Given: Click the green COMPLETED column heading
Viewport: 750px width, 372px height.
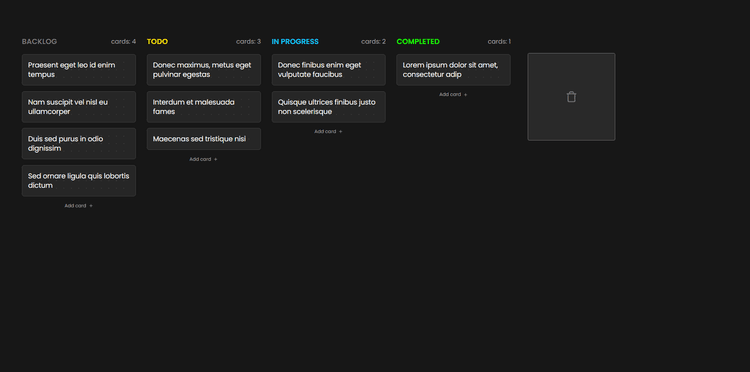Looking at the screenshot, I should [418, 42].
